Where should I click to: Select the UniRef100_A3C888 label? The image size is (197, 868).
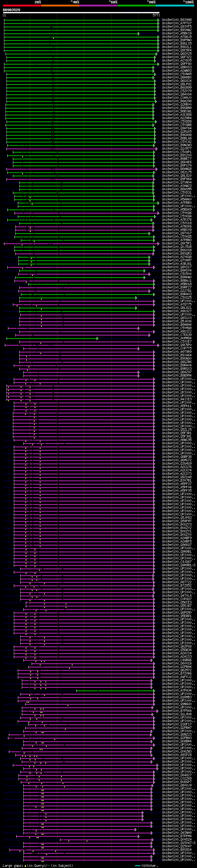tap(177, 115)
